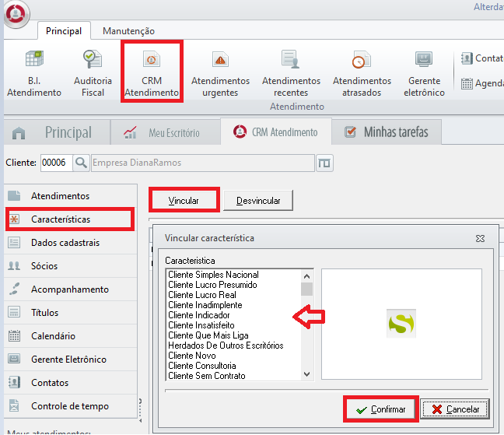Image resolution: width=504 pixels, height=435 pixels.
Task: Launch CRM Atendimento from the ribbon
Action: click(152, 73)
